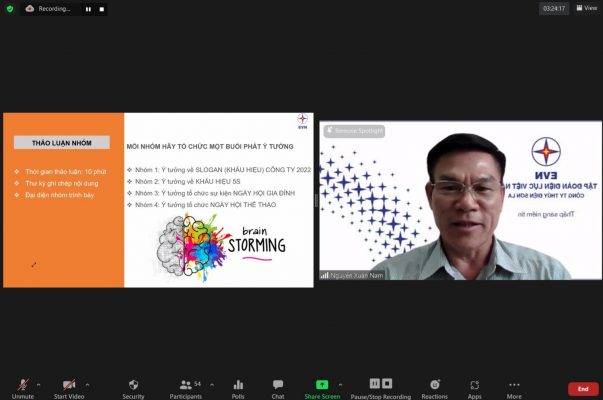Screen dimensions: 603x400
Task: Unmute the microphone
Action: [x=22, y=387]
